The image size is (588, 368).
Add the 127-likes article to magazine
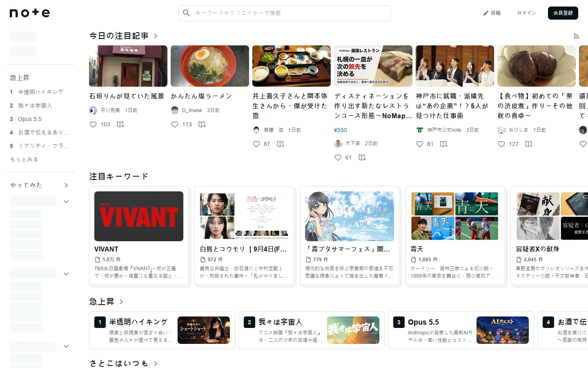point(529,144)
